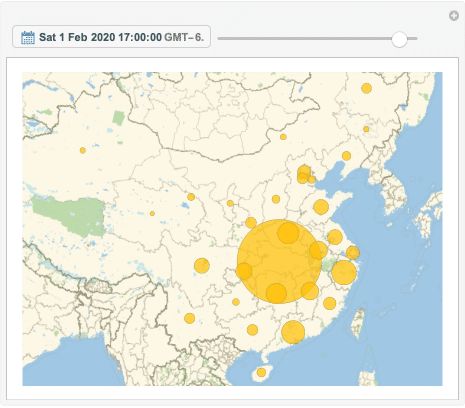Click the round date slider thumb
This screenshot has height=408, width=465.
click(x=399, y=39)
